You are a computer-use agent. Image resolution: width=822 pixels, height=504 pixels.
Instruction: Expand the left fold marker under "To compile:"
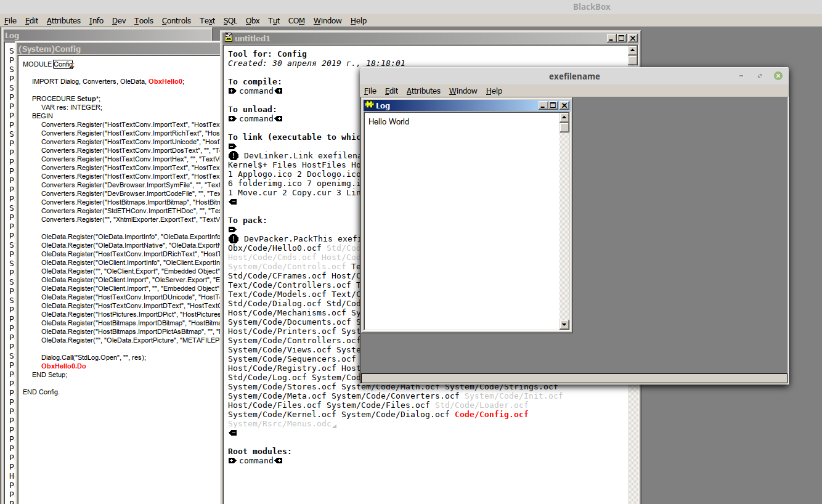click(232, 91)
